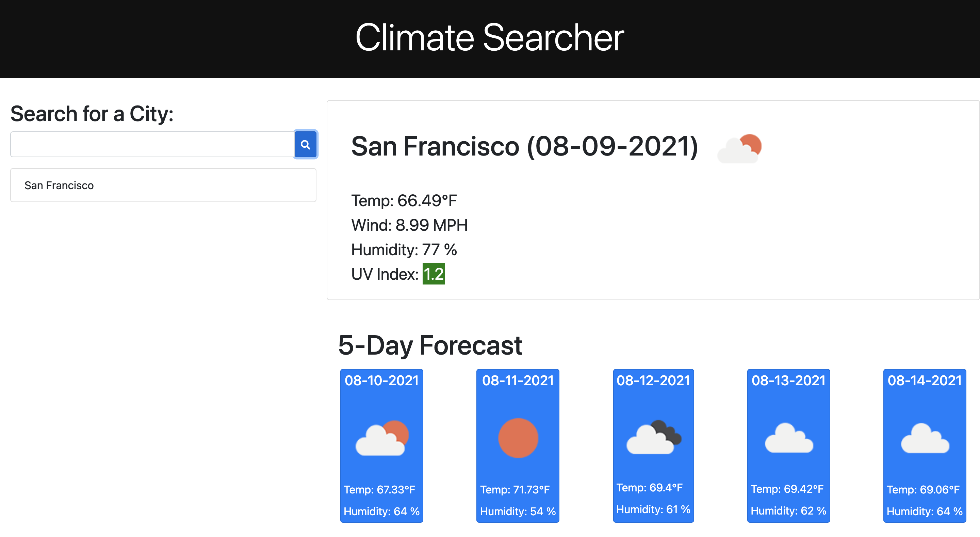Click the 08-14-2021 forecast date label

(x=925, y=380)
